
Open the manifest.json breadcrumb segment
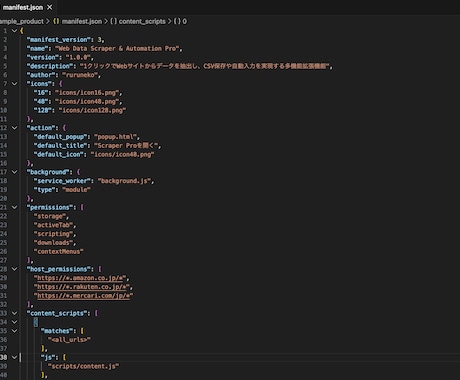[78, 21]
